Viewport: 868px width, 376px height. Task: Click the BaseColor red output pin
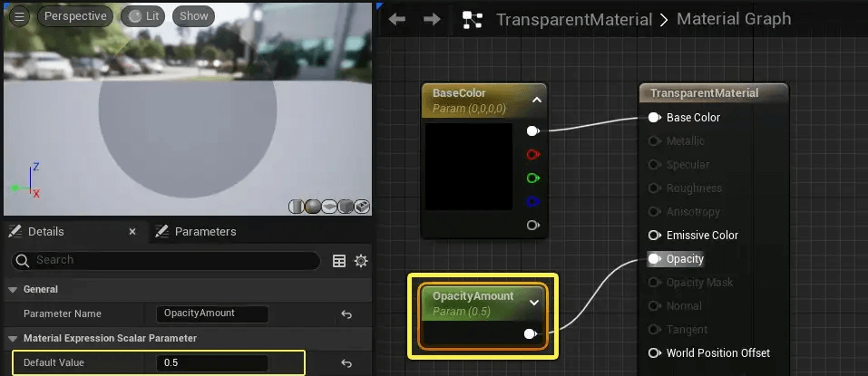[x=532, y=155]
